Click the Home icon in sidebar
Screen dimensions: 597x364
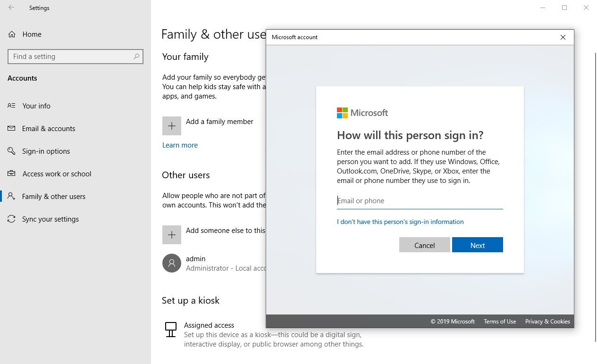(x=12, y=34)
